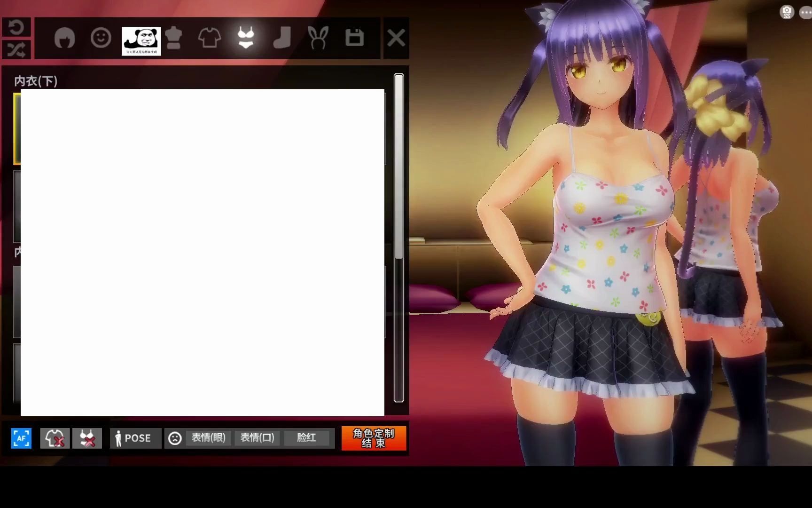Open the body mannequin category tab

click(x=174, y=38)
